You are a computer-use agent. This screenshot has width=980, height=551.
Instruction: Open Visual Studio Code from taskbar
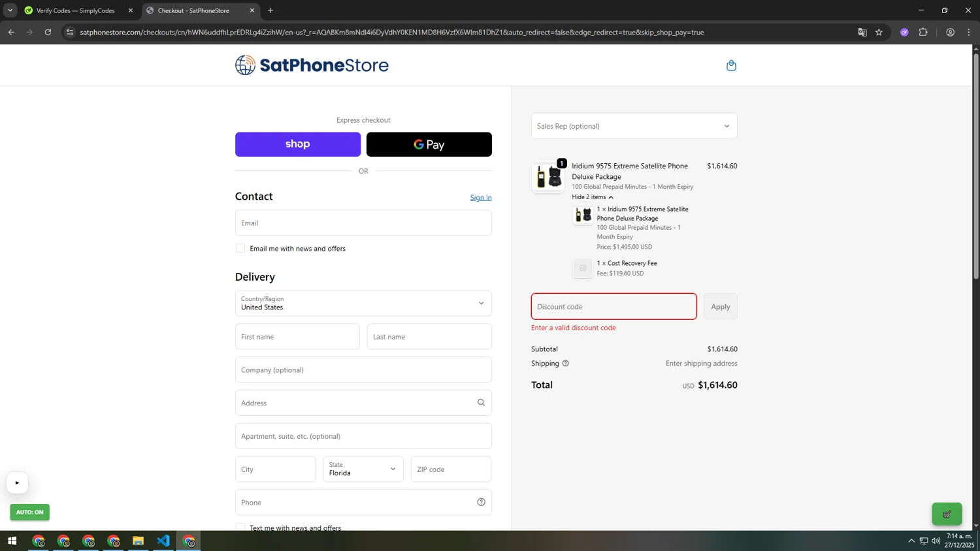click(163, 541)
